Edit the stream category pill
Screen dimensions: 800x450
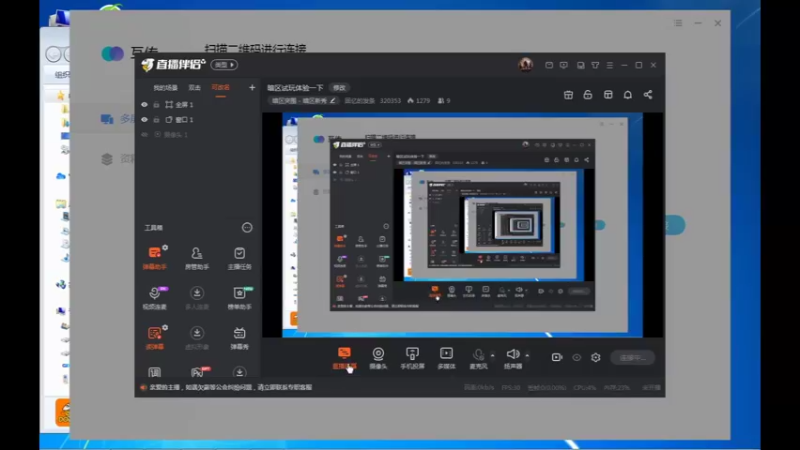click(303, 101)
